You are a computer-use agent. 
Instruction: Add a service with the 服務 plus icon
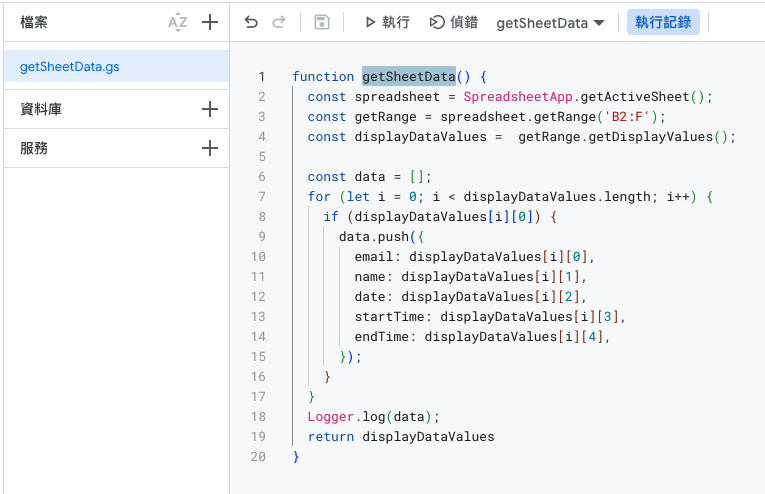(x=210, y=148)
